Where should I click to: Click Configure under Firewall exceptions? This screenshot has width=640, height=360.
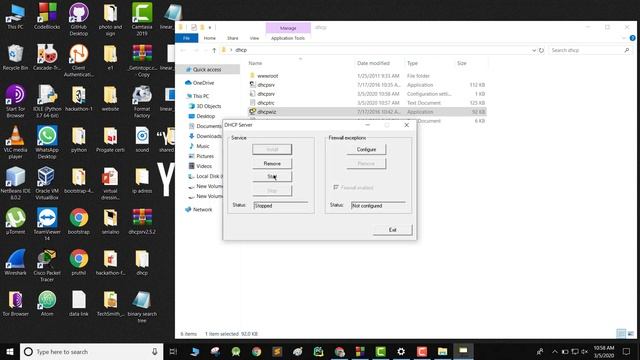[366, 149]
